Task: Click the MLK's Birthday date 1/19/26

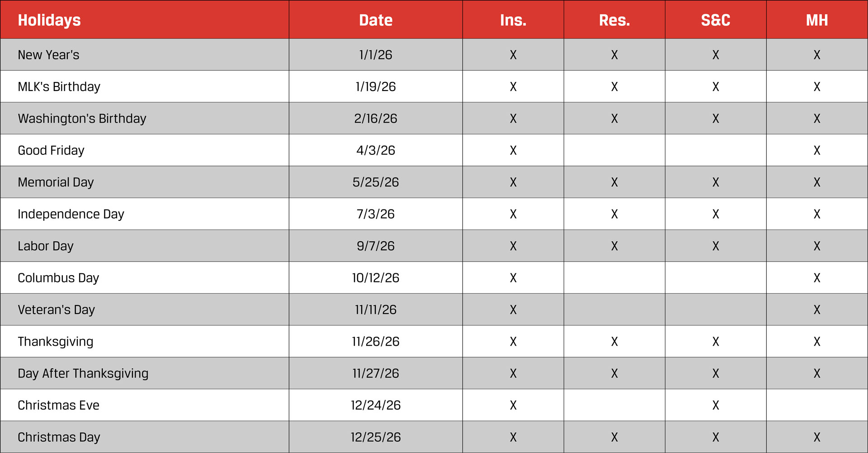Action: coord(375,86)
